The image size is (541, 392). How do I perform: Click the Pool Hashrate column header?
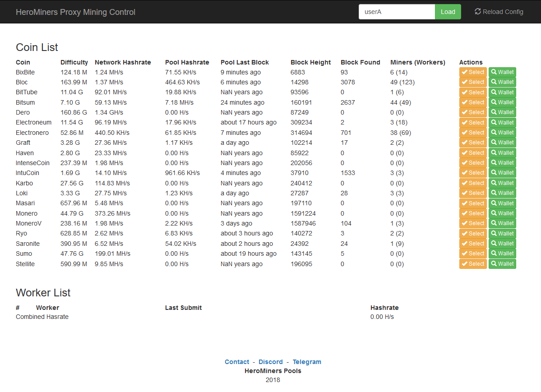[187, 62]
